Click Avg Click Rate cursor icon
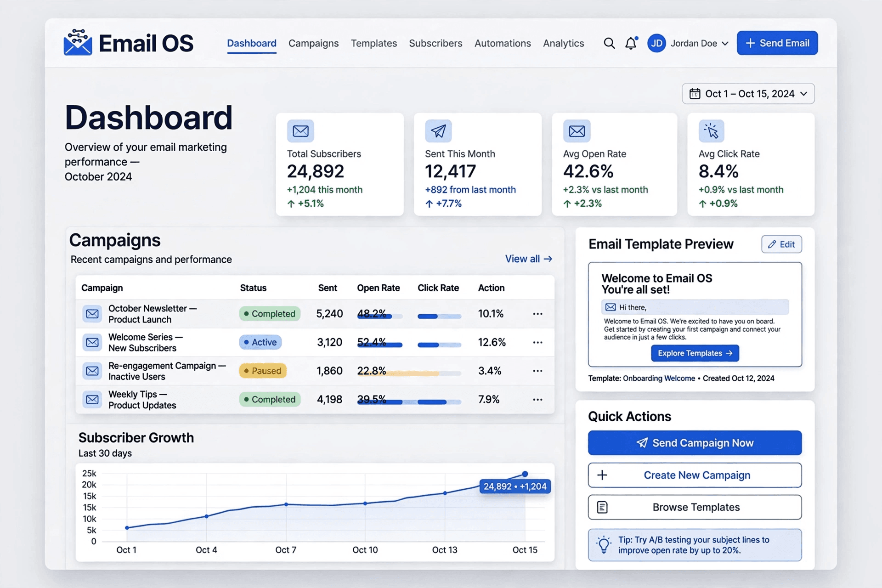Viewport: 882px width, 588px height. (x=711, y=131)
